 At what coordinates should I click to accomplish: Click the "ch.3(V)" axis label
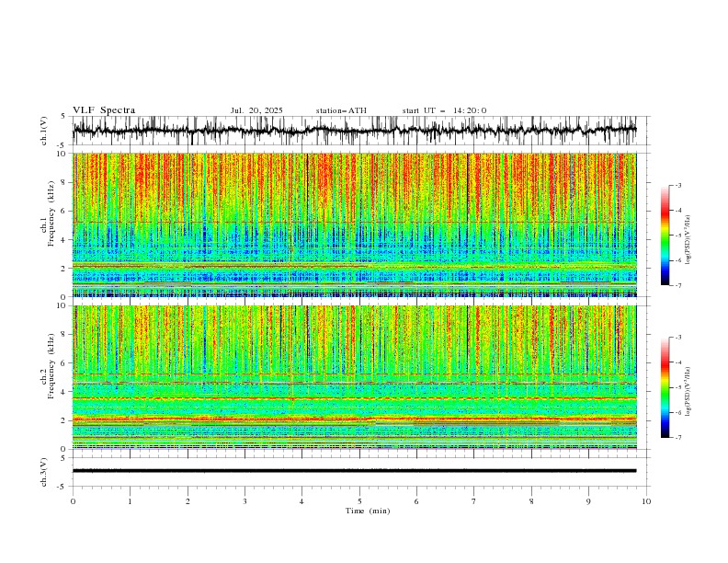[x=44, y=472]
